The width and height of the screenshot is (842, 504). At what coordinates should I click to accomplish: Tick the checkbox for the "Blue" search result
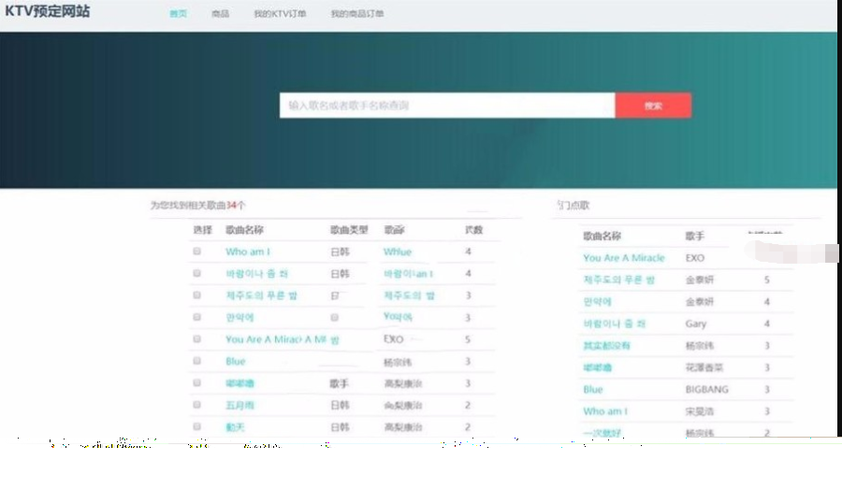[197, 361]
